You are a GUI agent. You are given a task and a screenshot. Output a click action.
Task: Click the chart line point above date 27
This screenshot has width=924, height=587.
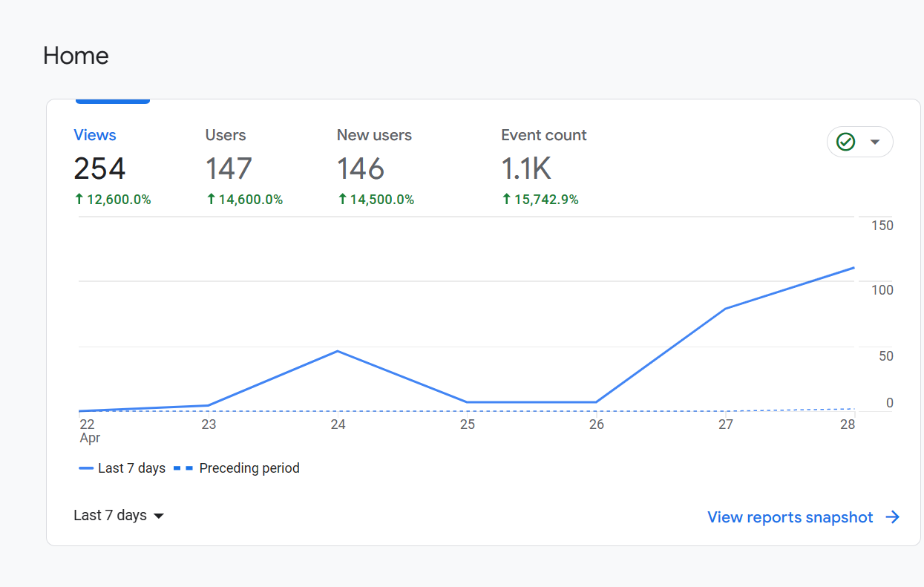click(x=725, y=308)
